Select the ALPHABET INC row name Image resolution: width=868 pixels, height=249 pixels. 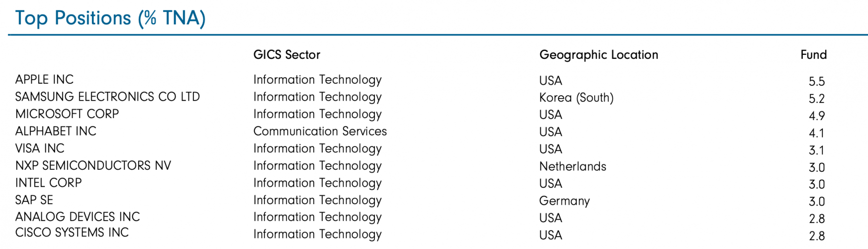point(56,131)
